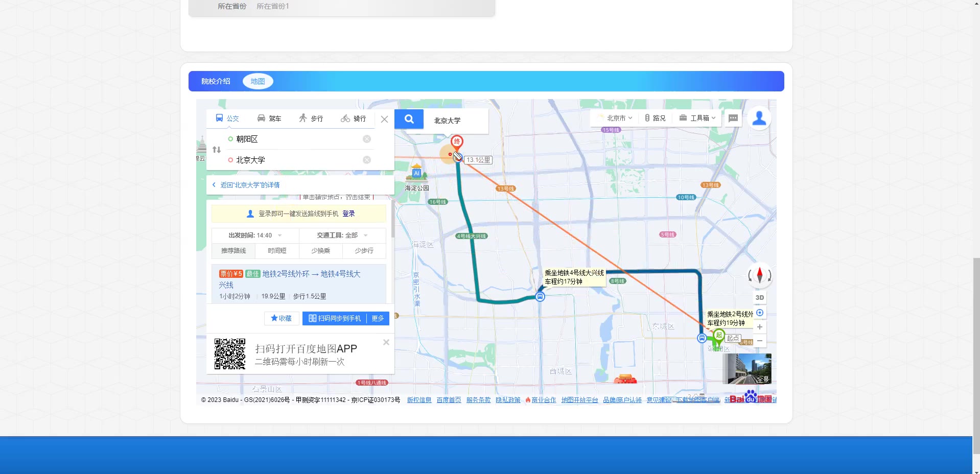Open the 百度首页 link
The image size is (980, 474).
[x=449, y=400]
